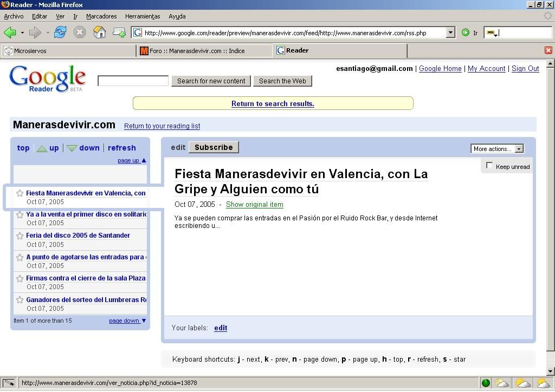Click the top navigation link
Screen dimensions: 555x392
pos(23,148)
